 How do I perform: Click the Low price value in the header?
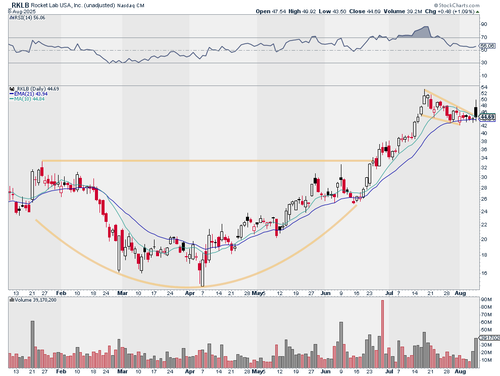339,11
